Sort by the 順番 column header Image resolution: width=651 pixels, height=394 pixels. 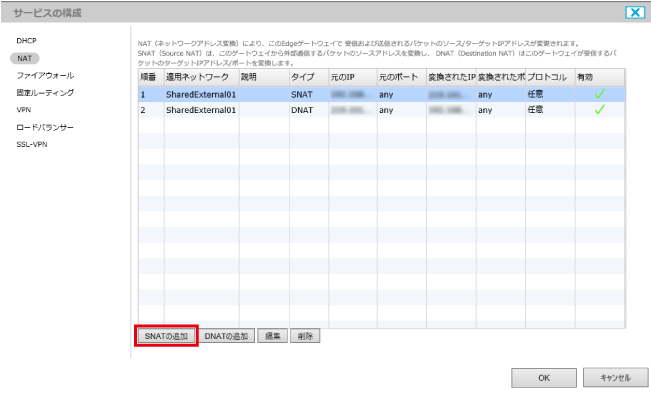pos(151,77)
